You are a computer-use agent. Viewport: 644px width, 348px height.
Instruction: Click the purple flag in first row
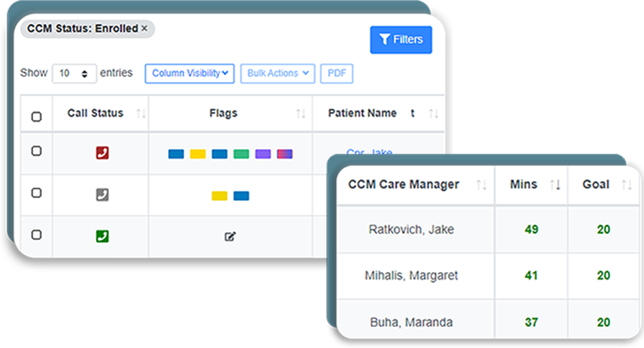(x=263, y=154)
